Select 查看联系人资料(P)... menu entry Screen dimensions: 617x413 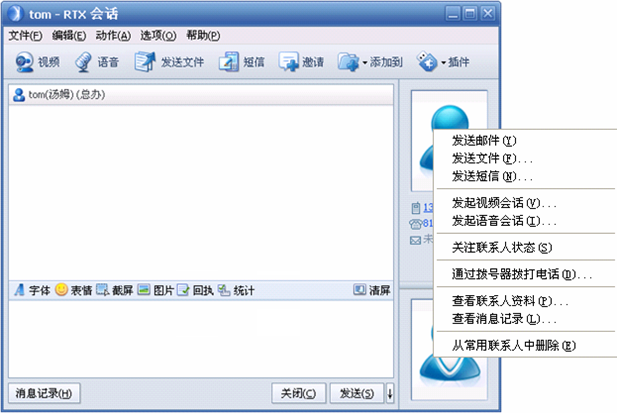tap(525, 301)
